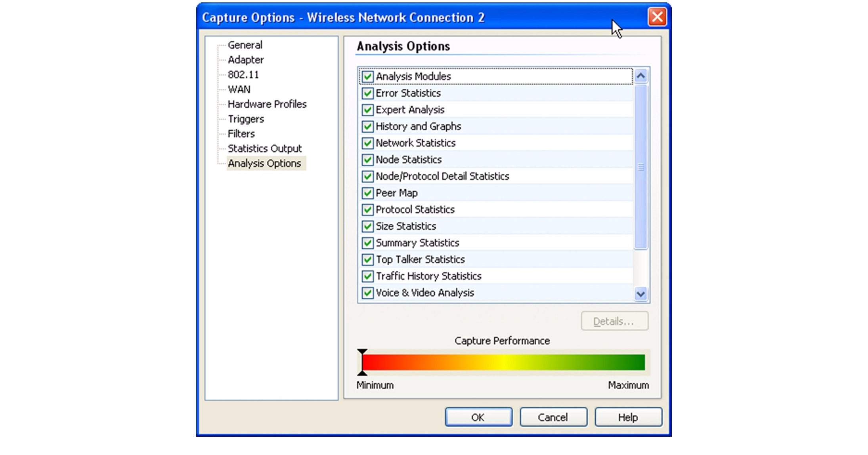Click the Capture Performance slider marker
The height and width of the screenshot is (455, 868).
tap(362, 362)
